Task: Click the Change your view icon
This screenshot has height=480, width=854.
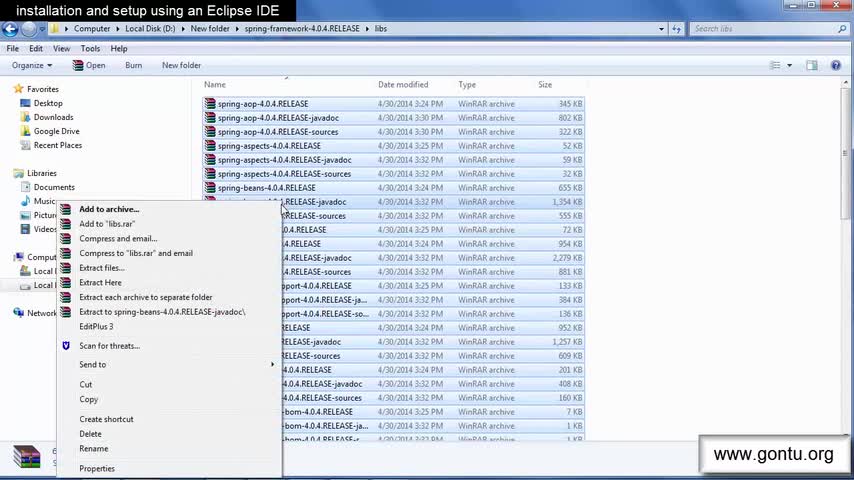Action: tap(775, 65)
